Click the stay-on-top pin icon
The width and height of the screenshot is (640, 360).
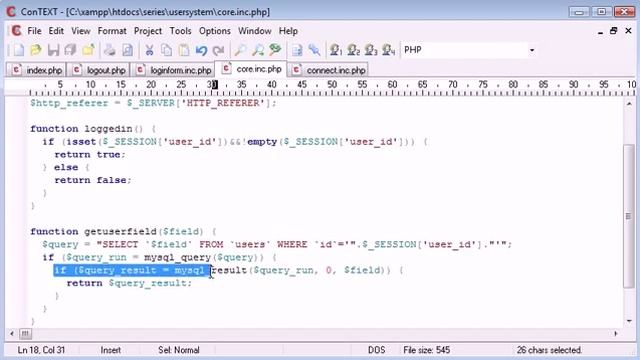tap(314, 50)
